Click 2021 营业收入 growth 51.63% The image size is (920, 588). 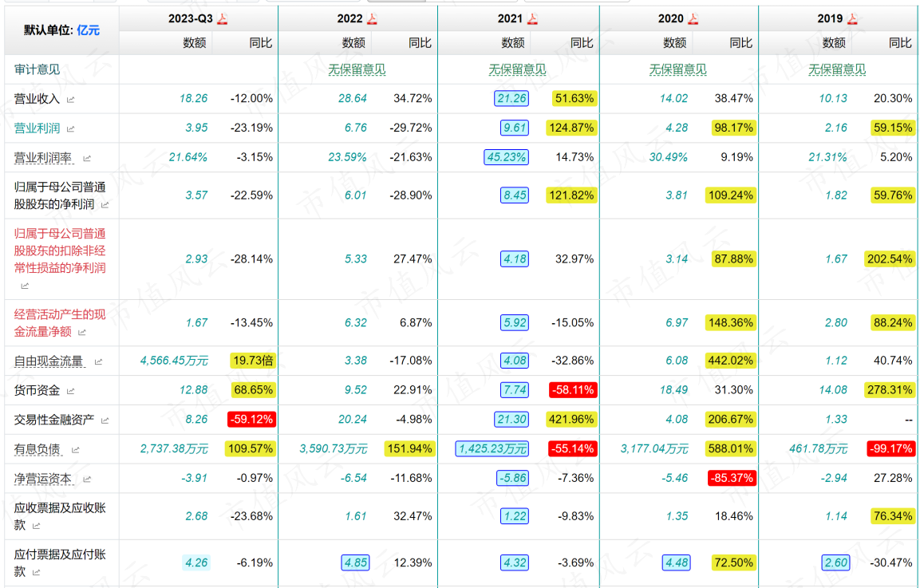pos(575,98)
